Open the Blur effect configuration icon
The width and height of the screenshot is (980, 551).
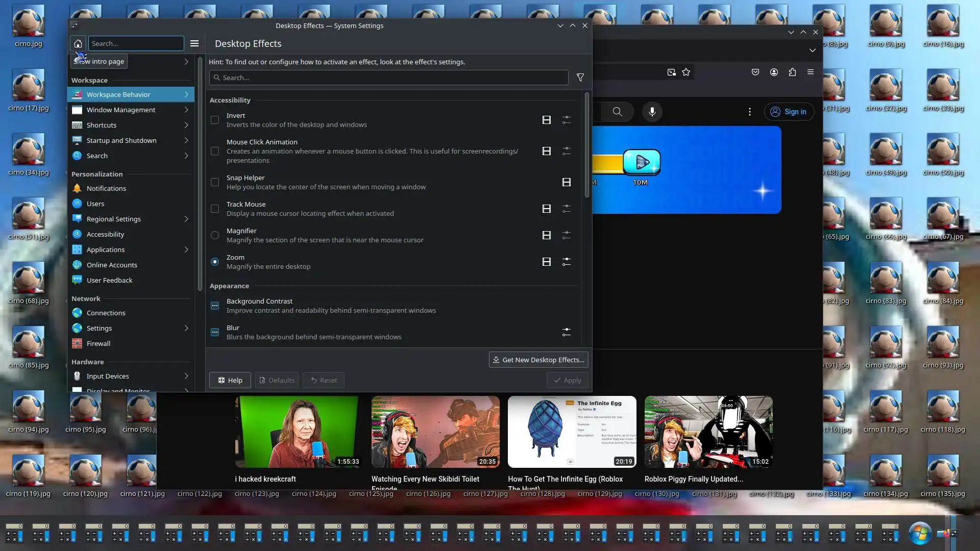pyautogui.click(x=567, y=332)
